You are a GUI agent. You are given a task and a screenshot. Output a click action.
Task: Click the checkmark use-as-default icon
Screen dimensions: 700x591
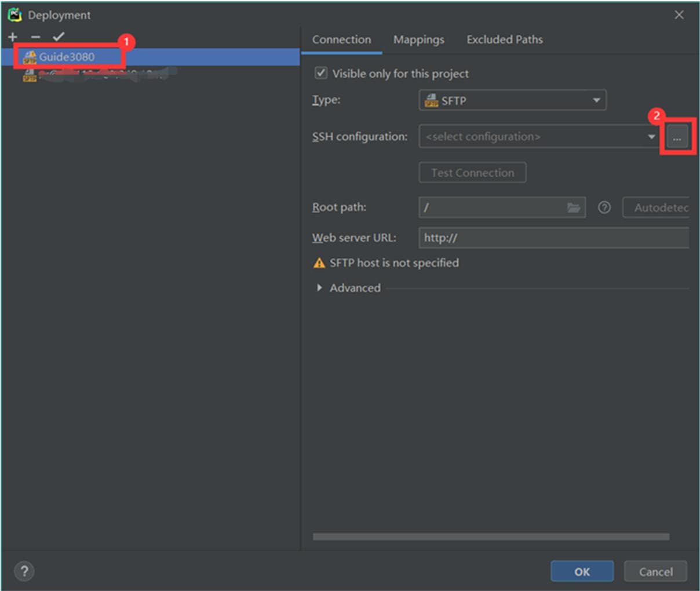point(58,37)
